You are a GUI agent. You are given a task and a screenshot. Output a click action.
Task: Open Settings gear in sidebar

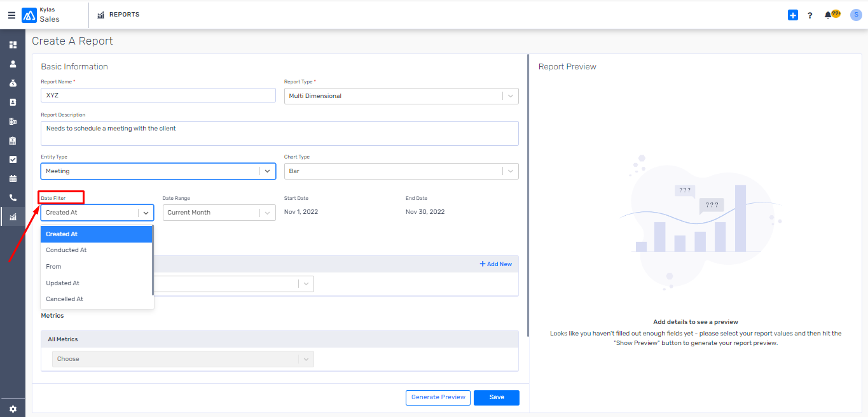coord(13,409)
